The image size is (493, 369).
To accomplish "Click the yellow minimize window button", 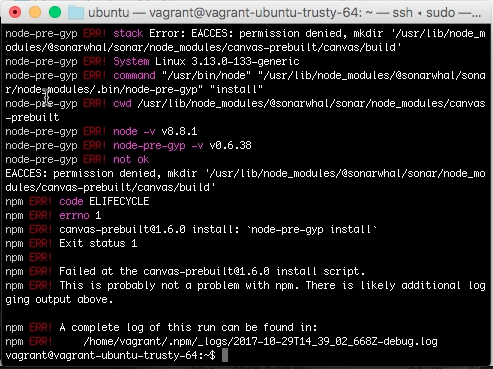I will pyautogui.click(x=35, y=12).
